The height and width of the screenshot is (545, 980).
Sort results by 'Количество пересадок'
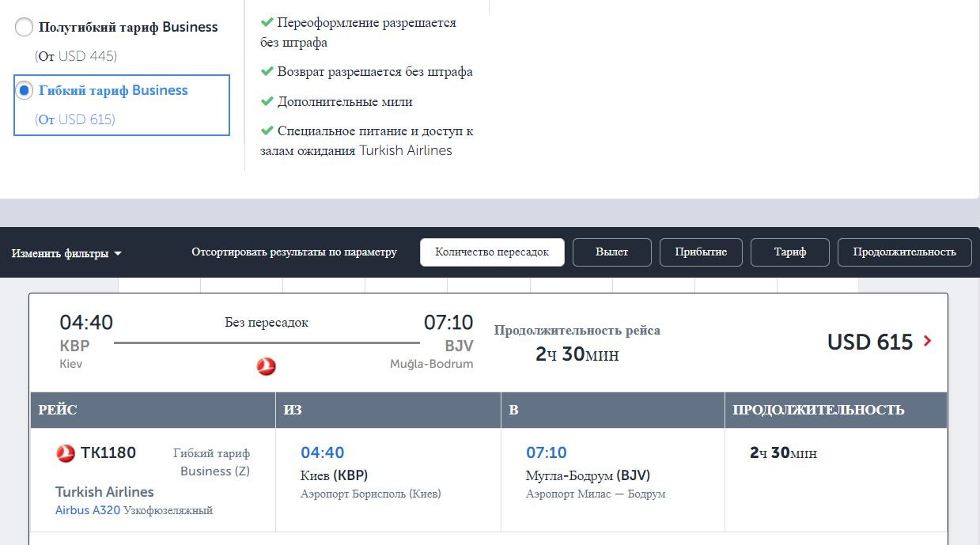click(x=492, y=252)
